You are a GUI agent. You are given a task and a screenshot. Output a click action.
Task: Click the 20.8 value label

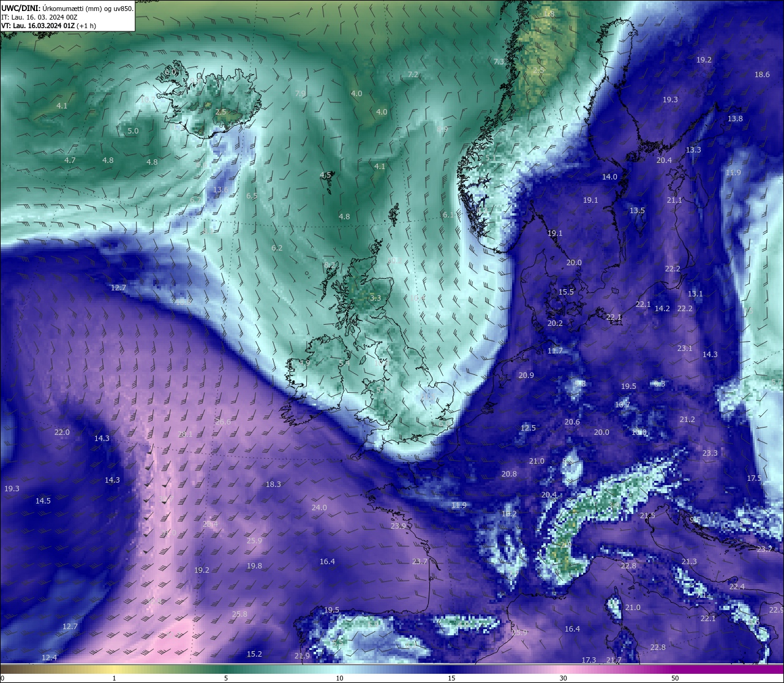point(509,474)
